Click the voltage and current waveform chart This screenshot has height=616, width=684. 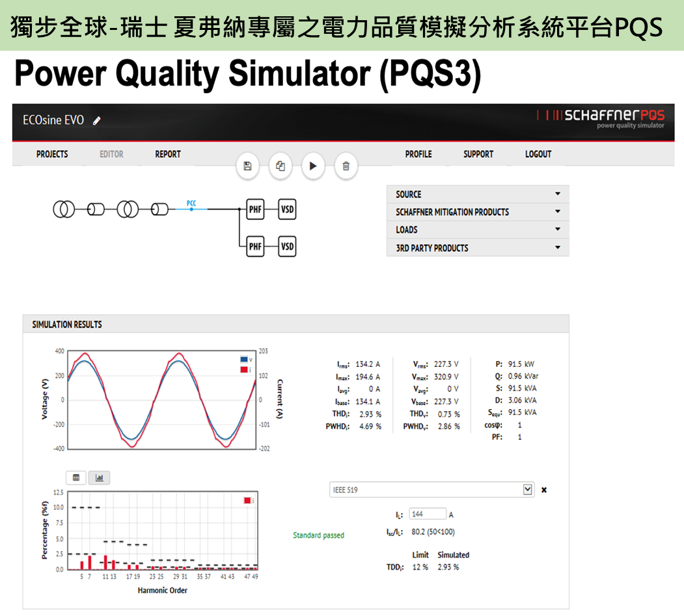(162, 400)
